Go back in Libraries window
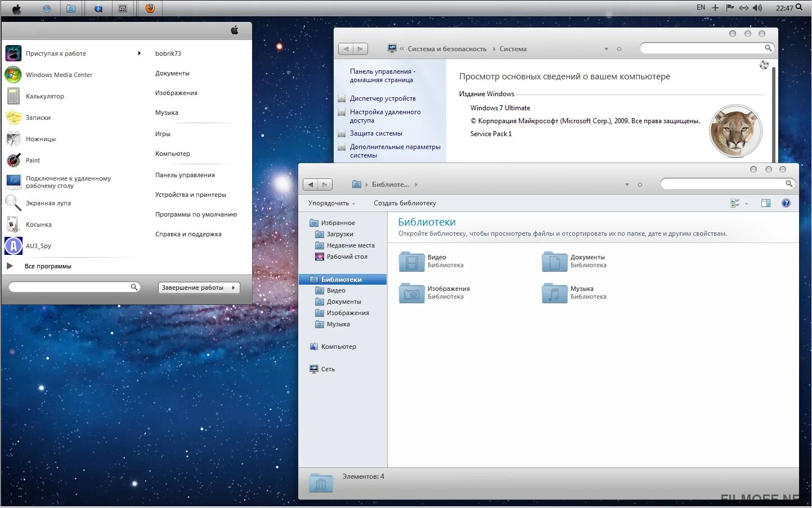The image size is (812, 508). 311,185
